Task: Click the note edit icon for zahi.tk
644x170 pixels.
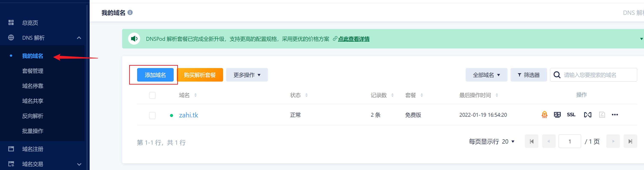Action: coord(602,115)
